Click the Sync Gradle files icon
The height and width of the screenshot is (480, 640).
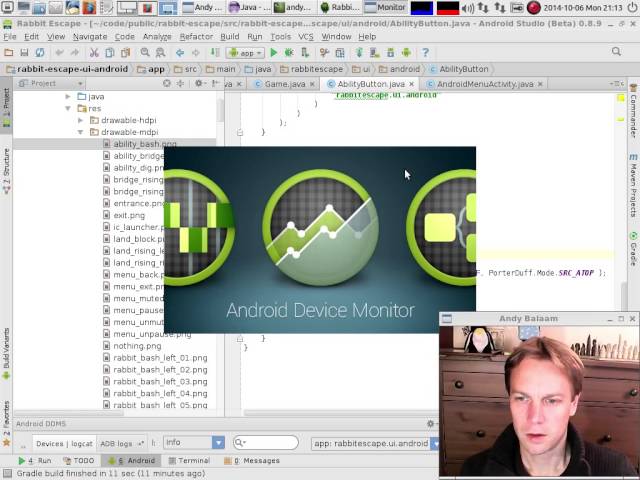click(x=359, y=53)
